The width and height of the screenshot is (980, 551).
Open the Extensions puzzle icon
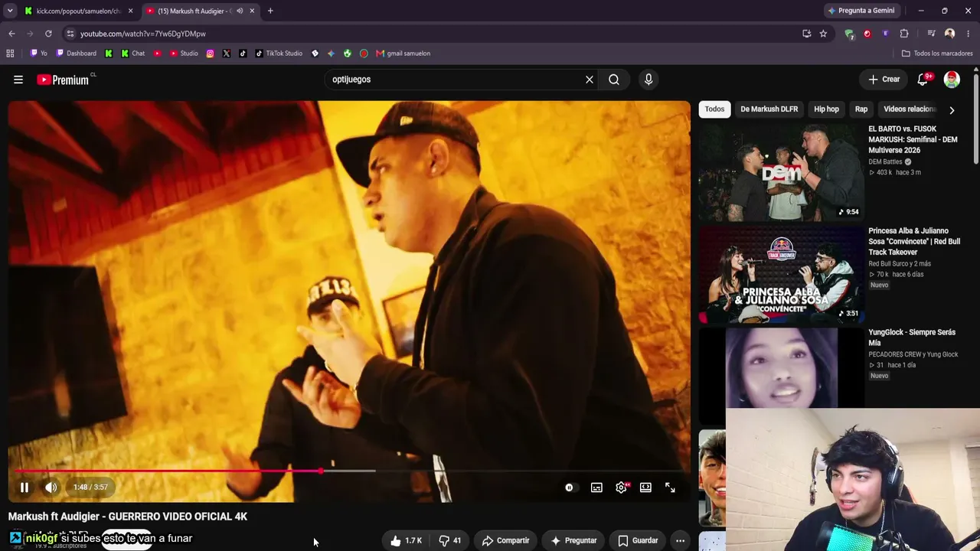coord(904,34)
